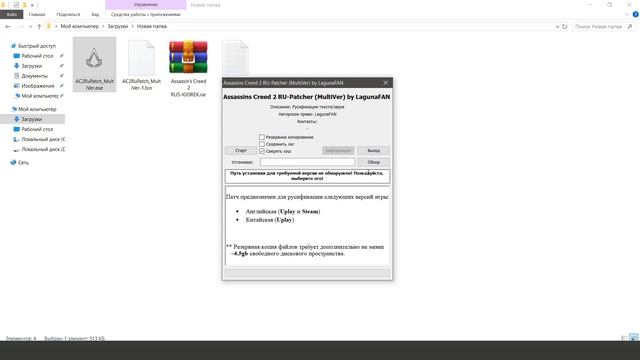Image resolution: width=640 pixels, height=360 pixels.
Task: Click the patcher progress bar at the bottom
Action: (307, 272)
